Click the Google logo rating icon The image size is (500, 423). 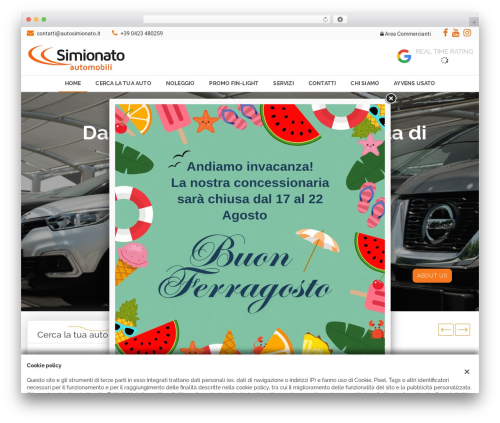point(404,56)
